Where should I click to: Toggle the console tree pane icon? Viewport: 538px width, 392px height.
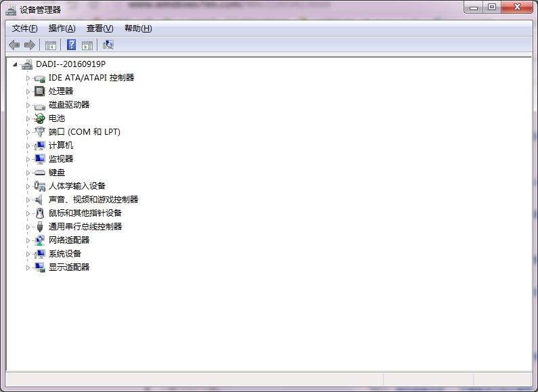[51, 45]
